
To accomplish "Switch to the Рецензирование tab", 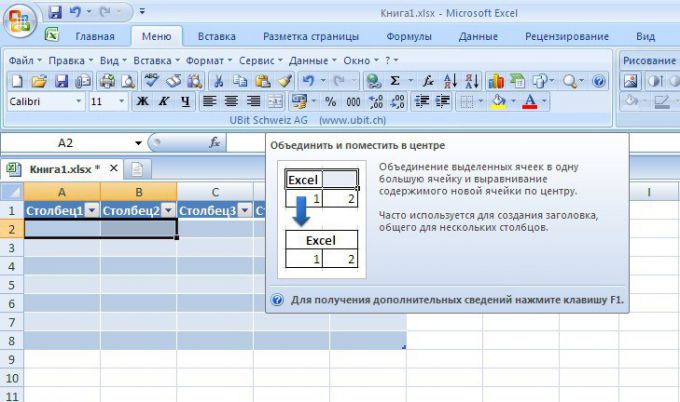I will point(567,36).
